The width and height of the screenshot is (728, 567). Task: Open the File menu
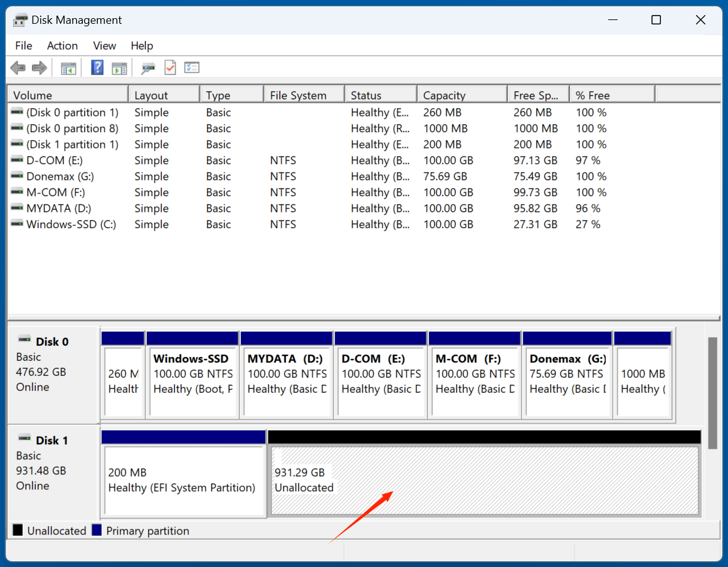(x=23, y=45)
